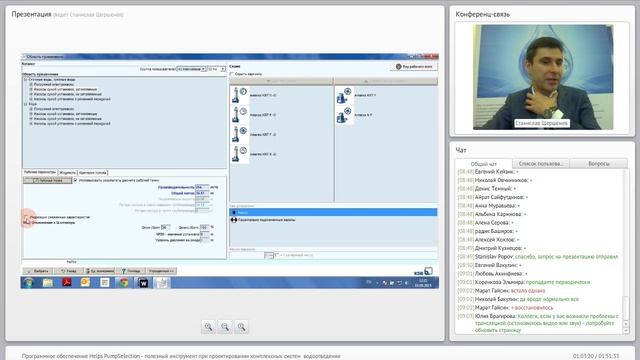Open the black W app on the taskbar
This screenshot has width=640, height=360.
pos(143,282)
